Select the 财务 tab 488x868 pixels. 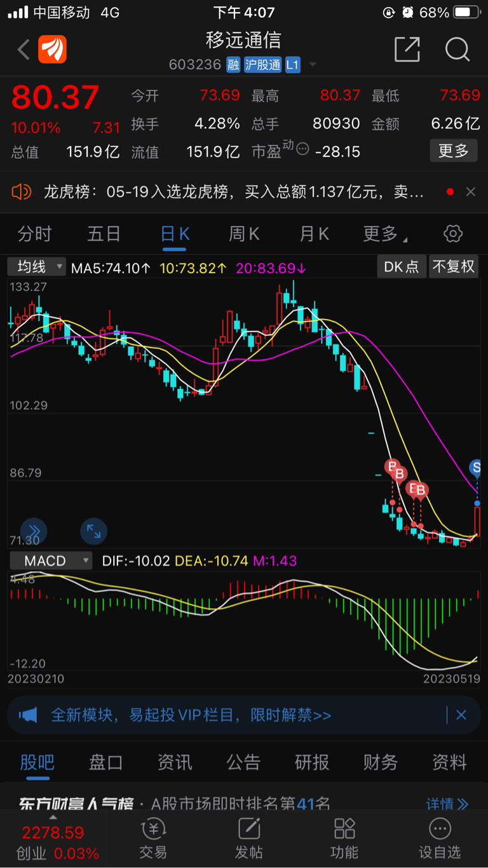381,762
